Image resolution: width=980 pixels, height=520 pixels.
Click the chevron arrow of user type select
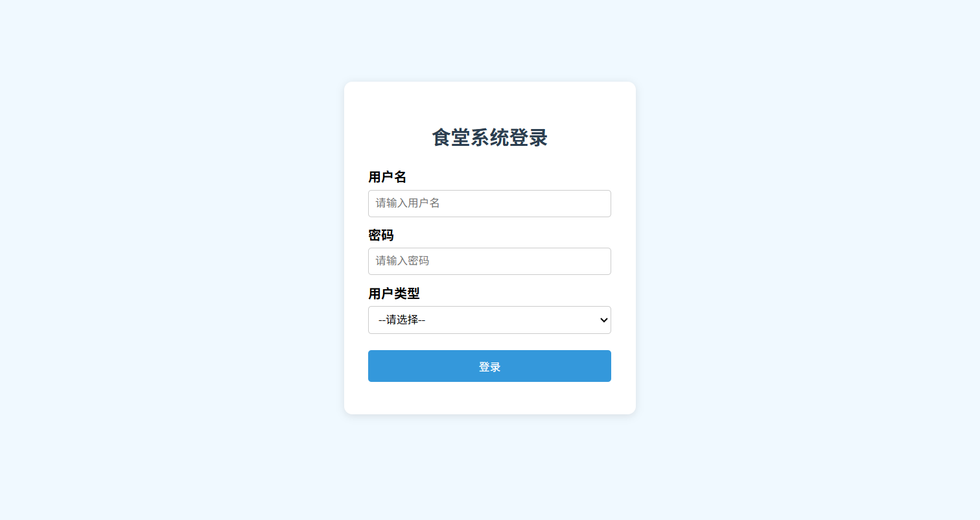pyautogui.click(x=603, y=320)
